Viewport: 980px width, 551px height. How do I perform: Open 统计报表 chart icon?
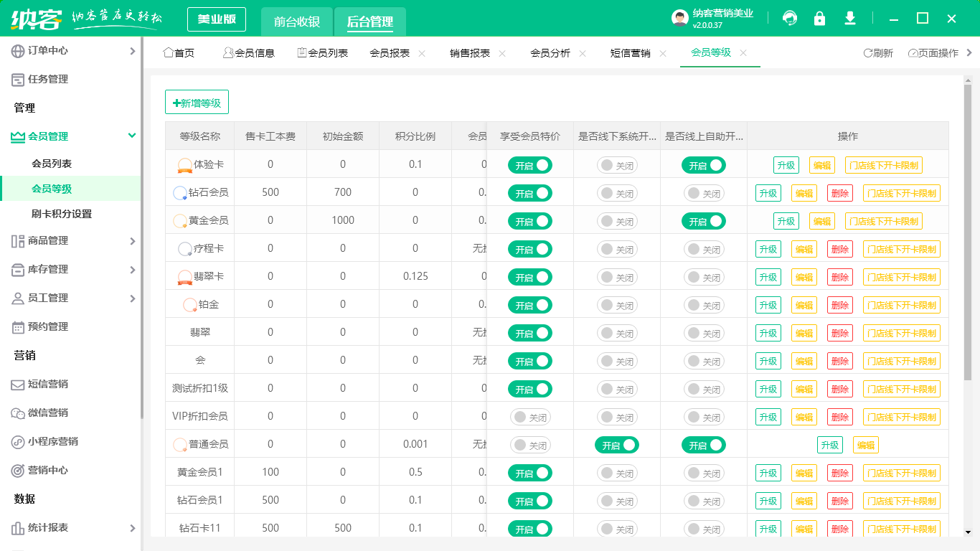[18, 528]
